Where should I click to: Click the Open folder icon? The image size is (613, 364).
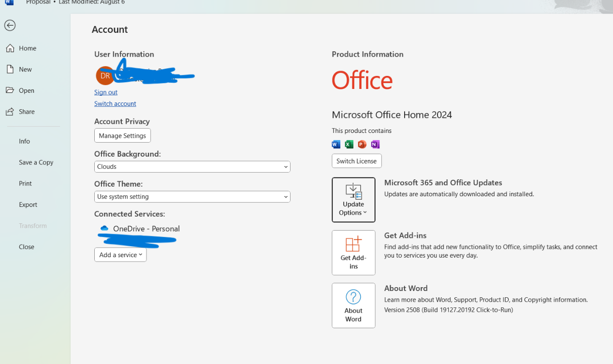point(10,90)
